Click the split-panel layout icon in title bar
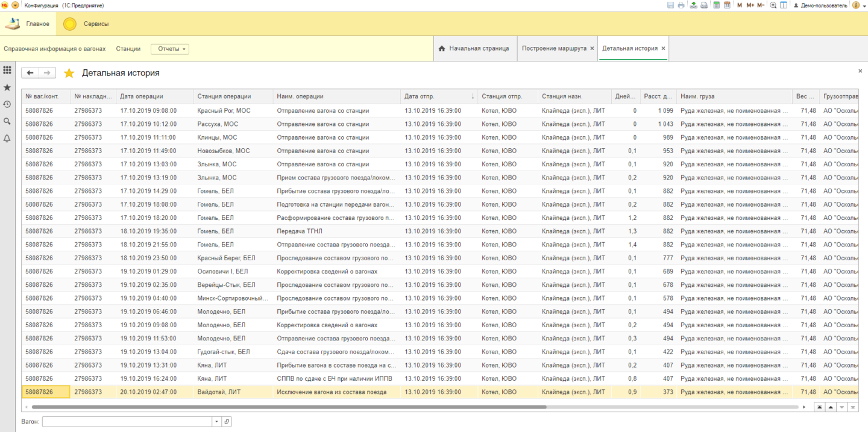This screenshot has width=868, height=432. click(x=784, y=5)
